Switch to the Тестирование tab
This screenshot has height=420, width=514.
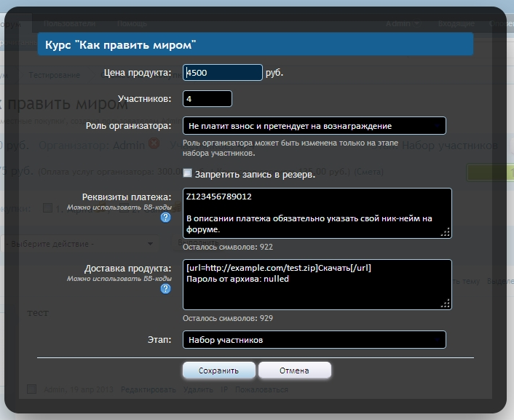tap(55, 75)
